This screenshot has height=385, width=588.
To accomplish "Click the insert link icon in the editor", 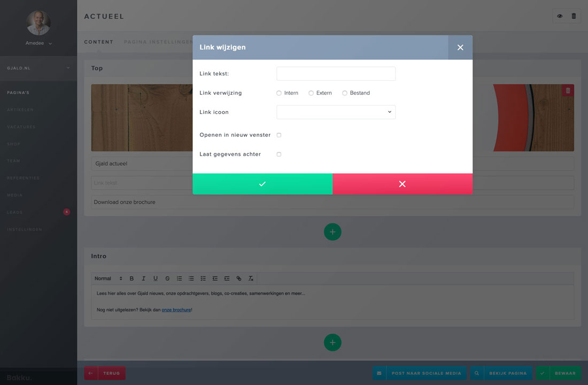I will pyautogui.click(x=239, y=278).
